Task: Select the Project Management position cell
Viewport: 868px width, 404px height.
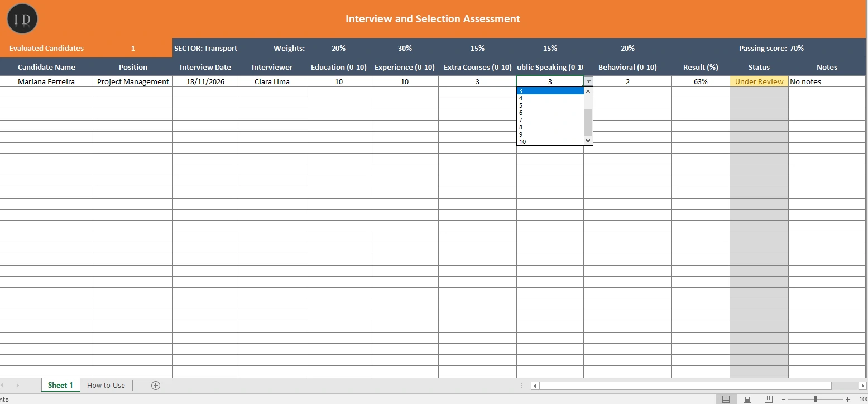Action: coord(133,81)
